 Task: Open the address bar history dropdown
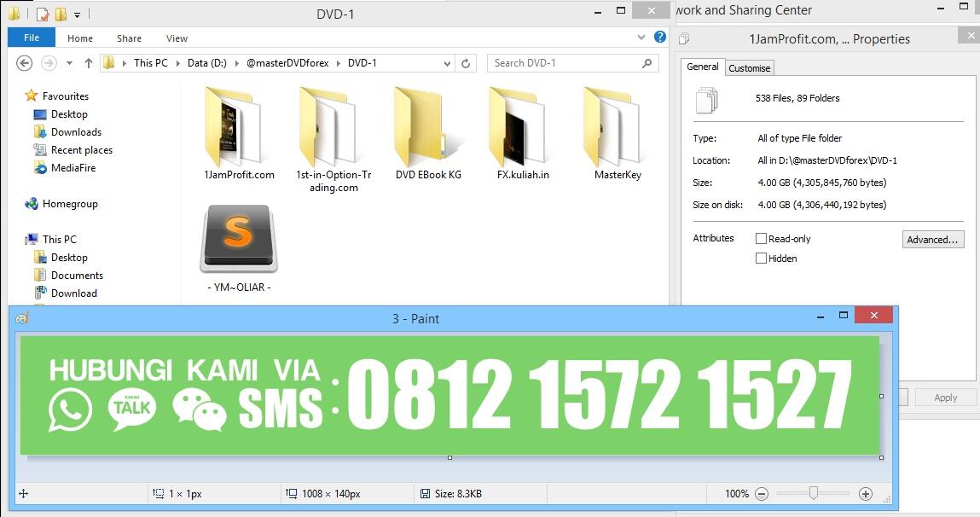(447, 63)
